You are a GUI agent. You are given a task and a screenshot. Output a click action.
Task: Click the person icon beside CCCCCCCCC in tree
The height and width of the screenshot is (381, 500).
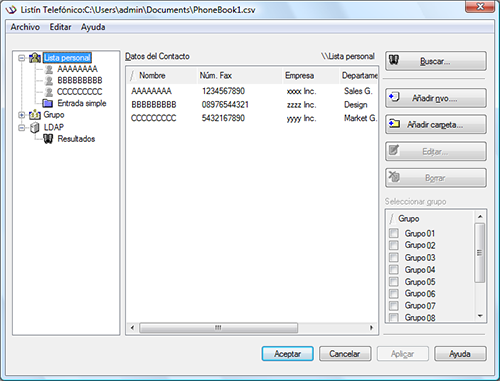pyautogui.click(x=49, y=92)
